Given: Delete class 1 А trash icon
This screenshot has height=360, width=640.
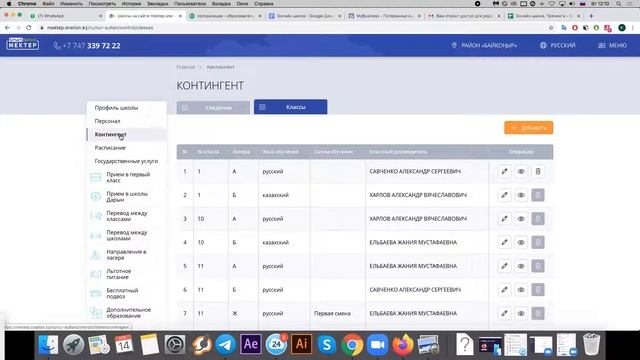Looking at the screenshot, I should (x=538, y=171).
